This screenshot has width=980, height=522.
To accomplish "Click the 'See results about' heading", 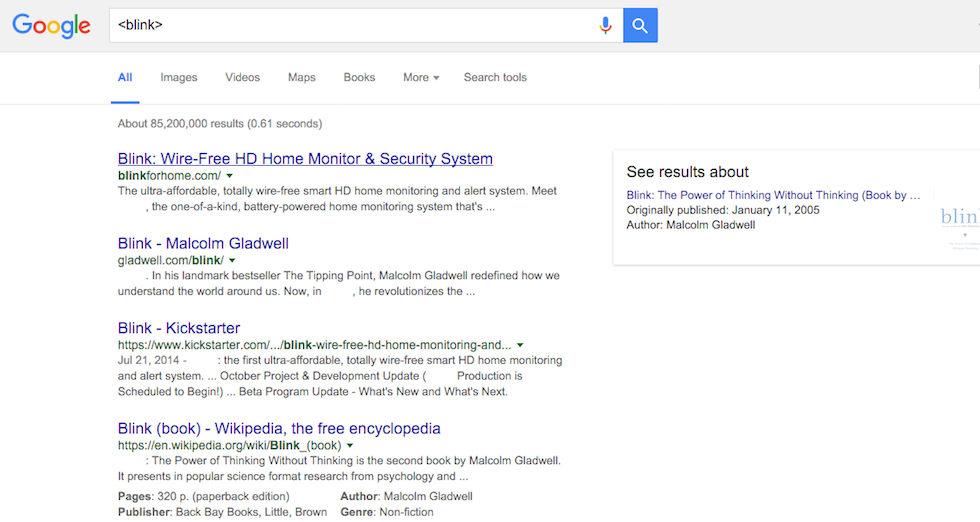I will click(x=688, y=172).
